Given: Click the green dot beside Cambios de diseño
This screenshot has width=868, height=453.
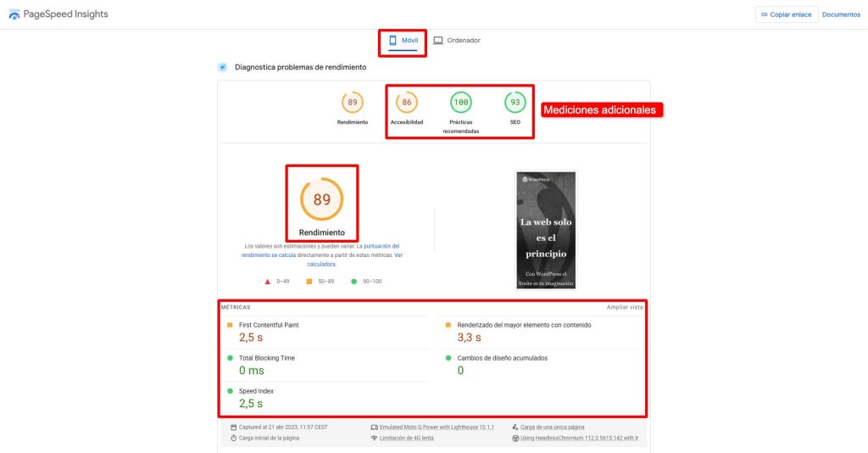Looking at the screenshot, I should pyautogui.click(x=448, y=358).
